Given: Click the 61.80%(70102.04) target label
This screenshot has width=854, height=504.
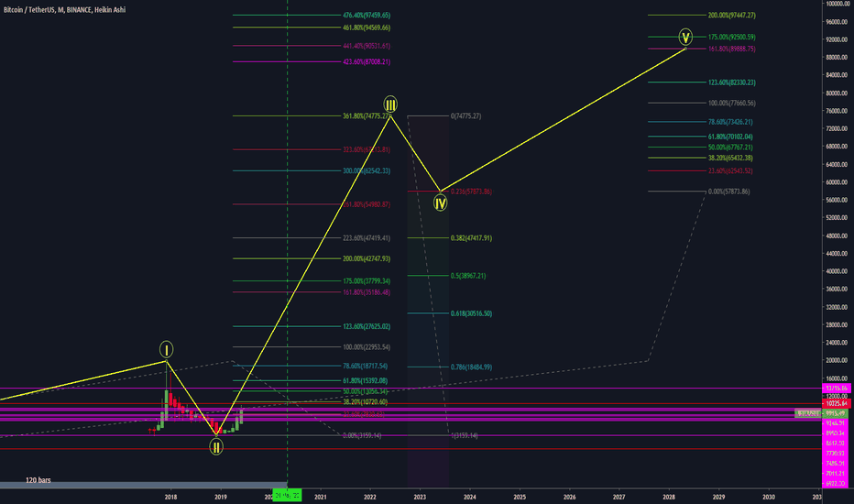Looking at the screenshot, I should coord(730,137).
